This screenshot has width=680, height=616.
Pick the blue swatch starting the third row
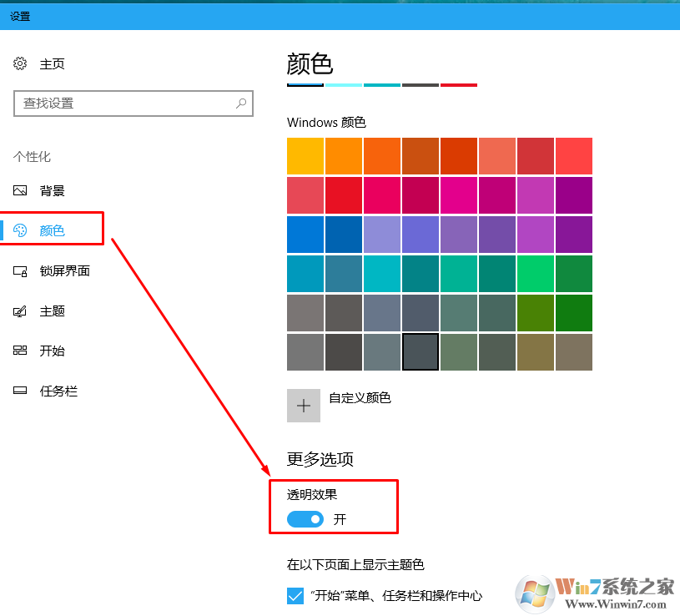[305, 235]
